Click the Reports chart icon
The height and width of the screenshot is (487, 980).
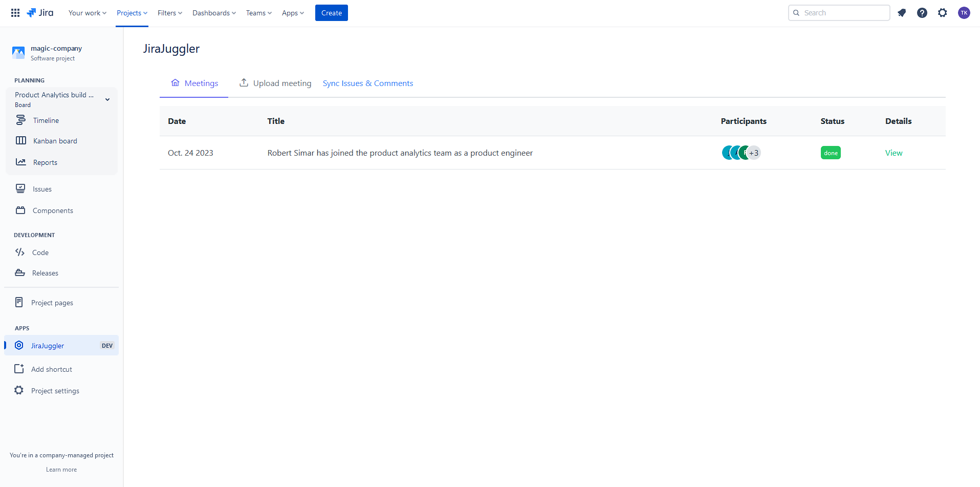point(21,162)
